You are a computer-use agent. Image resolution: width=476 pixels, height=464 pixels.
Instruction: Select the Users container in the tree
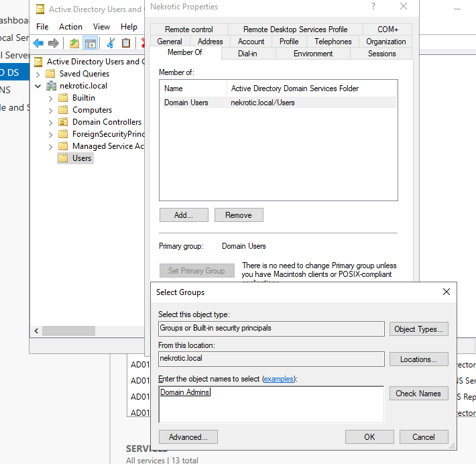[76, 158]
